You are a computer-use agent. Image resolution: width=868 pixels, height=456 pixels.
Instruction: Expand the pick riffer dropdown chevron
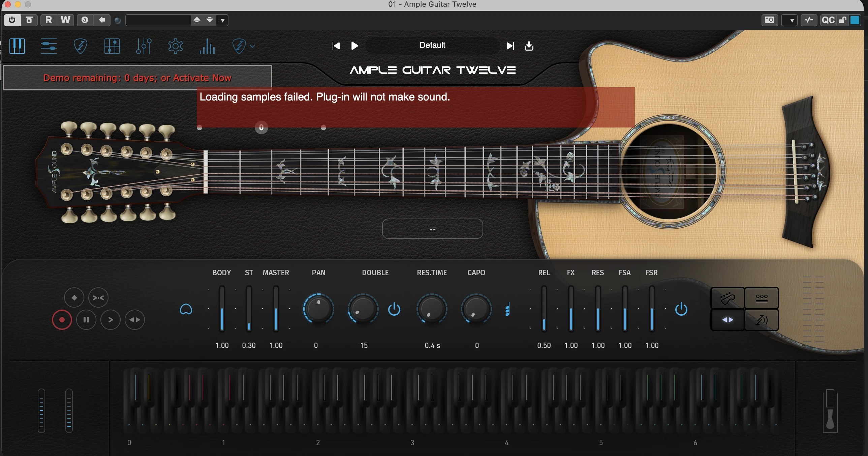(x=252, y=46)
